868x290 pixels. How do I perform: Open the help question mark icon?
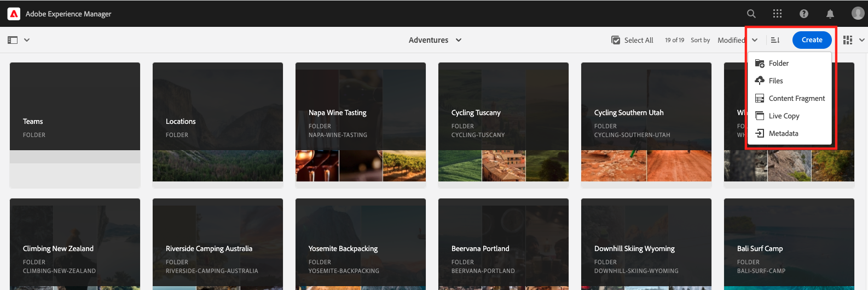click(x=804, y=14)
